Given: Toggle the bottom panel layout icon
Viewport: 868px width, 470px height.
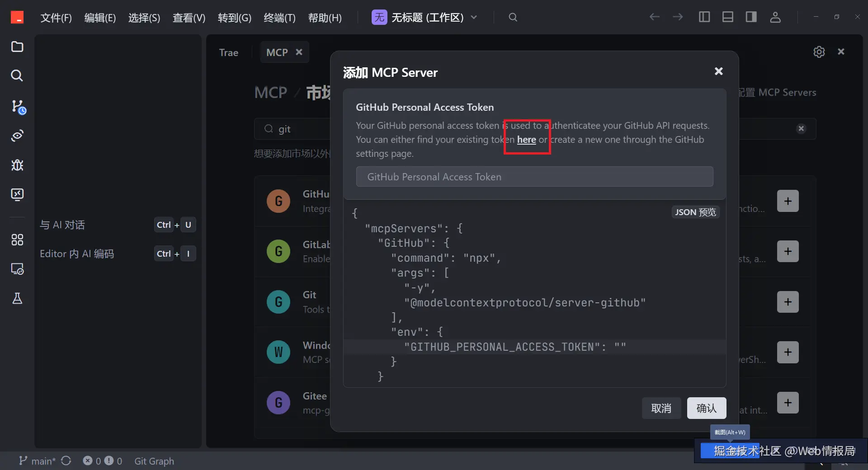Looking at the screenshot, I should [x=728, y=17].
